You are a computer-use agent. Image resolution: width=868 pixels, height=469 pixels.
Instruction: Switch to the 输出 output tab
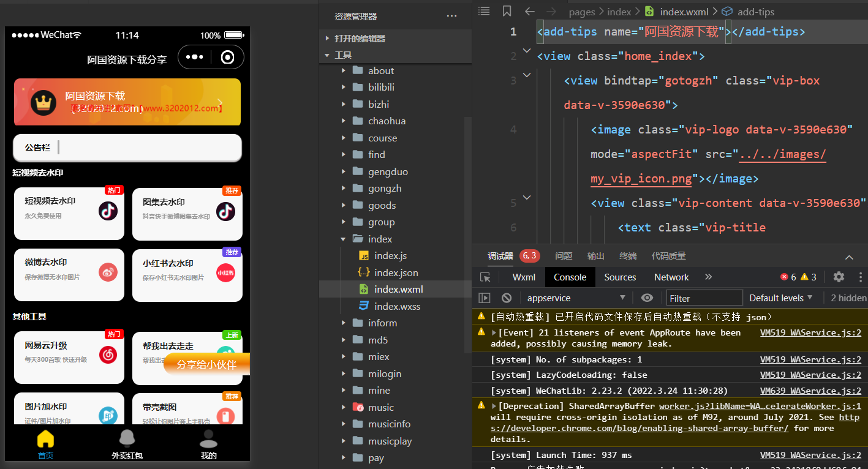(x=596, y=256)
